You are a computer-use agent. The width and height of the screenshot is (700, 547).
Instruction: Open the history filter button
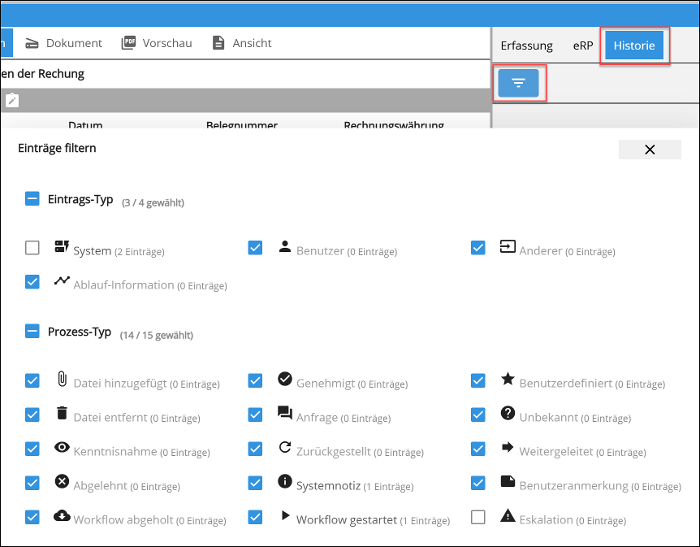(518, 83)
